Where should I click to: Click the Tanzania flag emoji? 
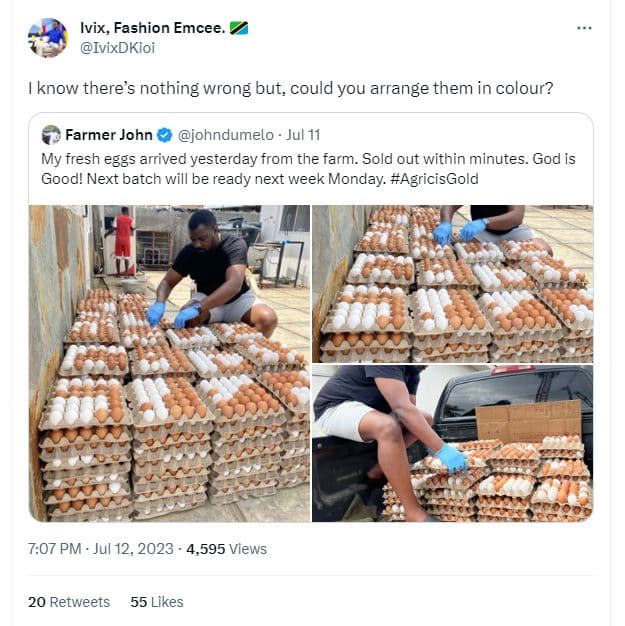[x=239, y=28]
